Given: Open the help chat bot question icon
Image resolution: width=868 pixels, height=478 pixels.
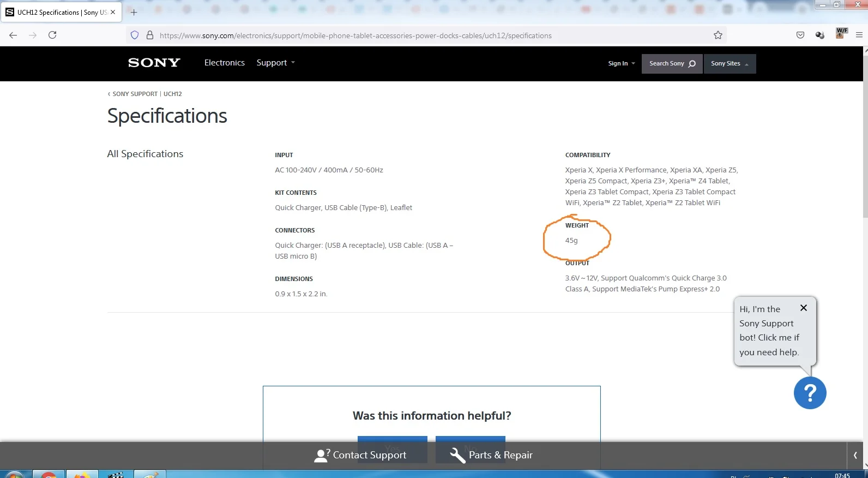Looking at the screenshot, I should click(x=810, y=393).
